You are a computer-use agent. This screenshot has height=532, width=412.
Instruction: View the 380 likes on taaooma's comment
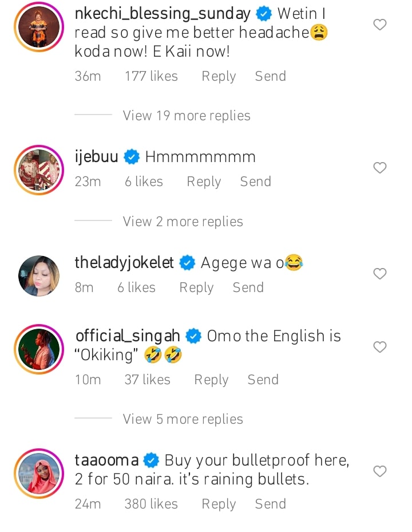[151, 504]
